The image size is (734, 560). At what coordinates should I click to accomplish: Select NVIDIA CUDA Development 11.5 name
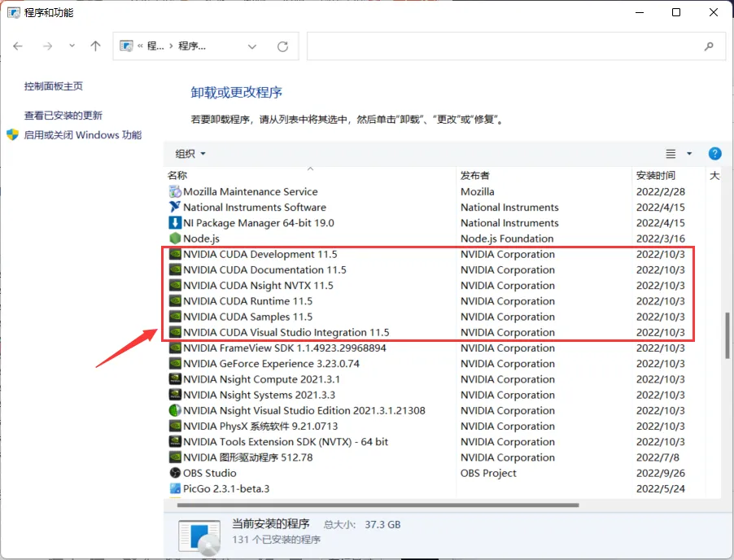pos(260,254)
